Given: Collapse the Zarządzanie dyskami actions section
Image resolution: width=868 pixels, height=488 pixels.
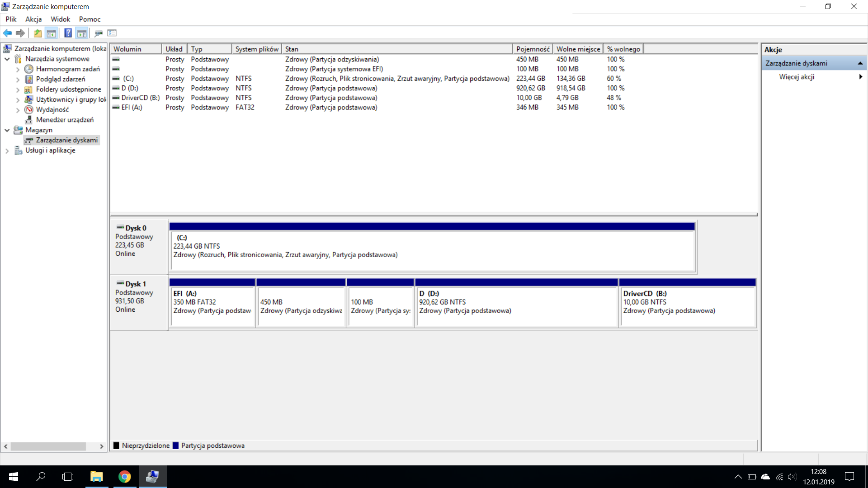Looking at the screenshot, I should click(x=860, y=63).
